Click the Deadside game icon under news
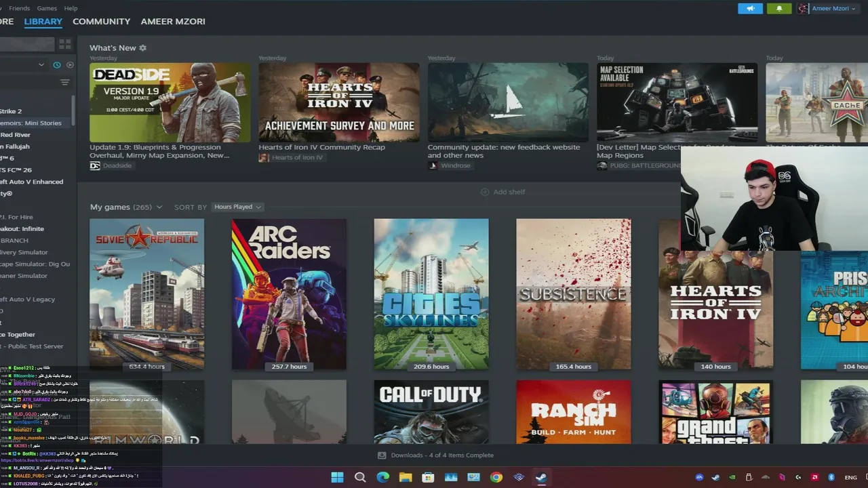This screenshot has height=488, width=868. (95, 166)
